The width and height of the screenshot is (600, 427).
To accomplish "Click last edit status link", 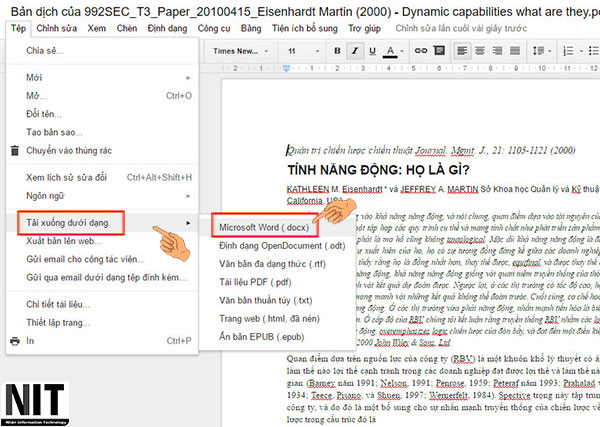I will click(461, 28).
